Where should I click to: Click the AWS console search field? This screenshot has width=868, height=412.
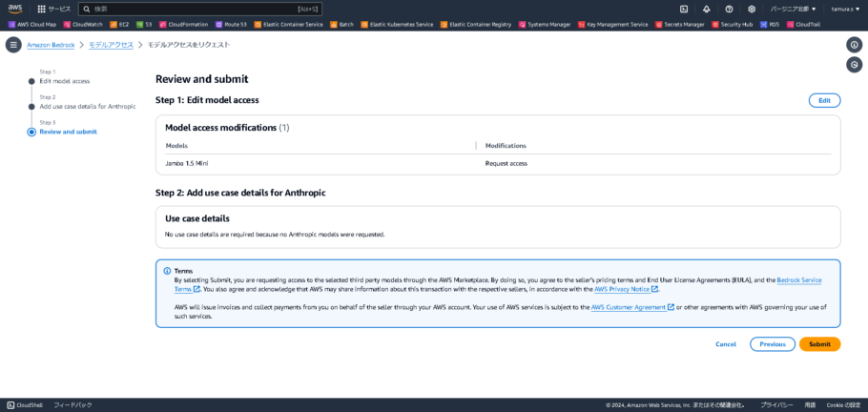click(200, 9)
